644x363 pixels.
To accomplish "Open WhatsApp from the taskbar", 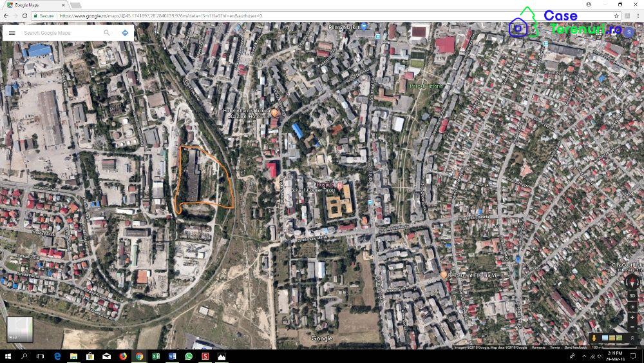I will coord(189,356).
